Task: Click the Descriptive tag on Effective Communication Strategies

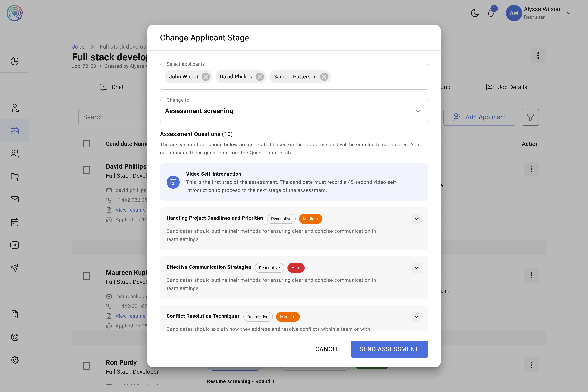Action: 269,268
